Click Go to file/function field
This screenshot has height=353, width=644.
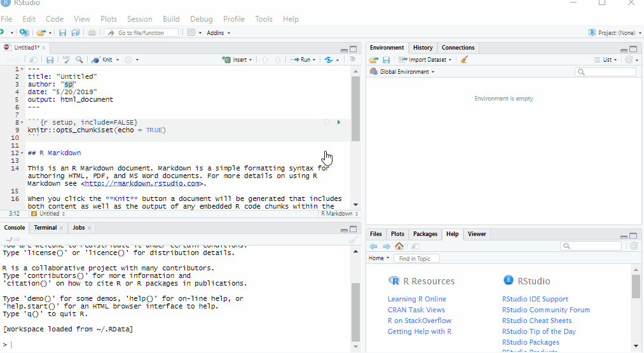[141, 32]
